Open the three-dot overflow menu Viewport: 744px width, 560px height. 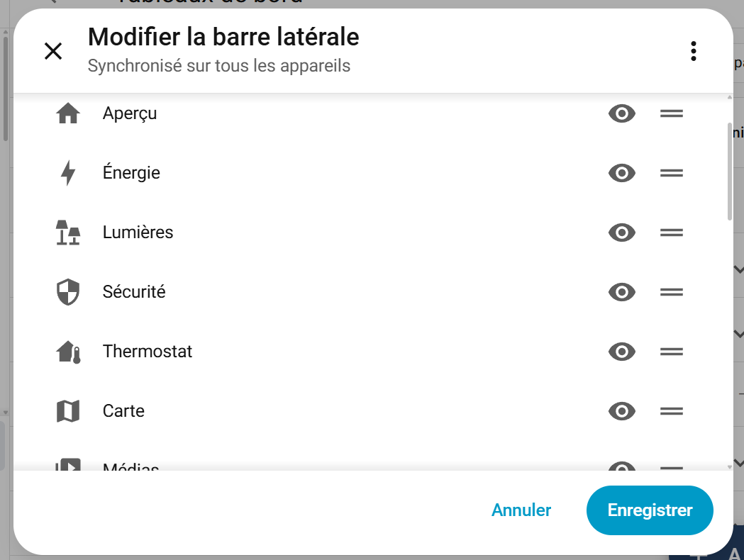point(693,51)
